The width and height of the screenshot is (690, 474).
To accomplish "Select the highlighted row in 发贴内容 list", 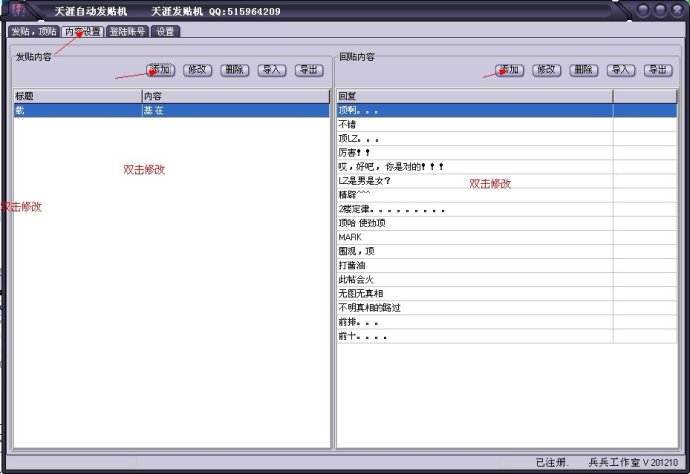I will click(172, 110).
